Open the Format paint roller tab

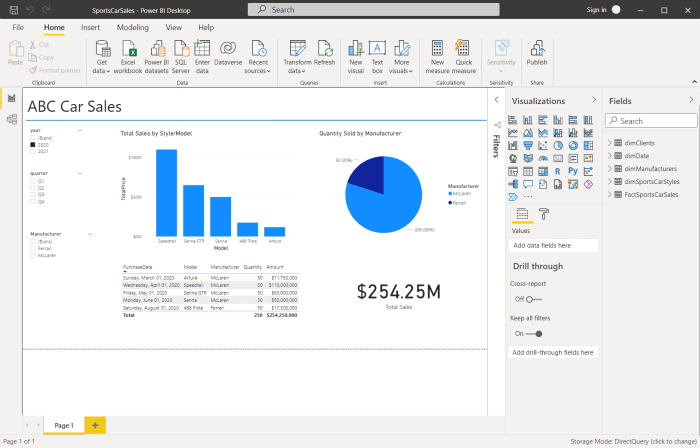click(544, 214)
